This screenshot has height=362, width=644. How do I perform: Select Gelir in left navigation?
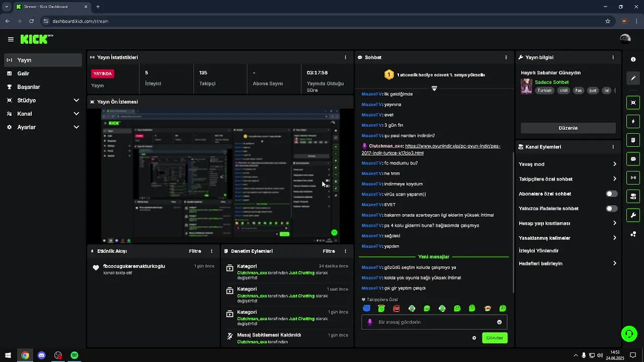pos(43,73)
